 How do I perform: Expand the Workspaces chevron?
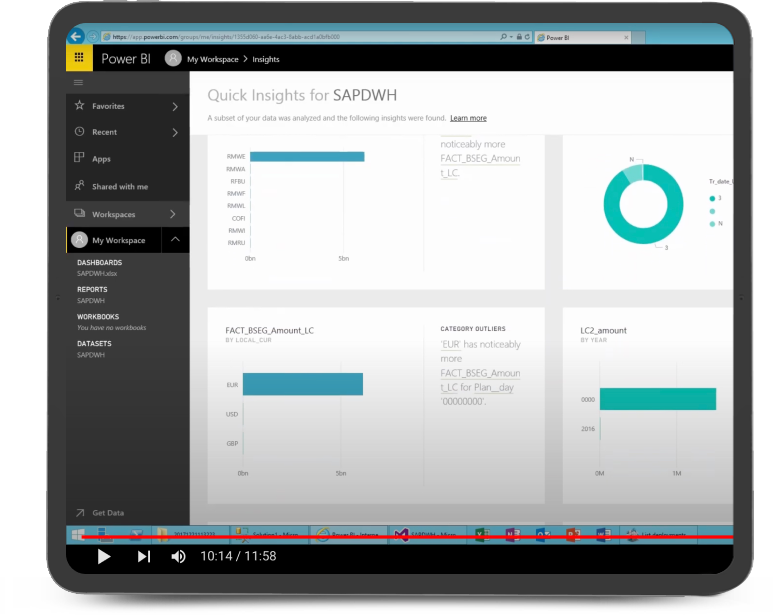point(173,214)
